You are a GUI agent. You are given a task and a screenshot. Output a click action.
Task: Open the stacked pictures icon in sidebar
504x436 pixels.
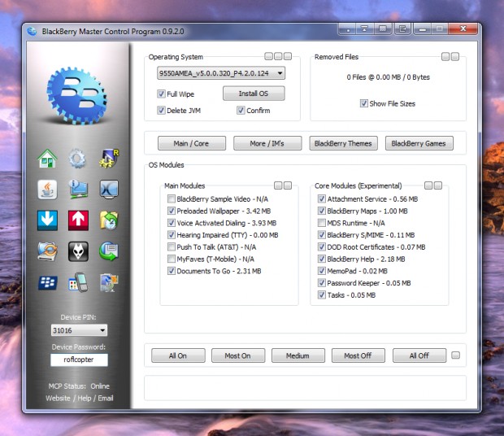tap(109, 282)
